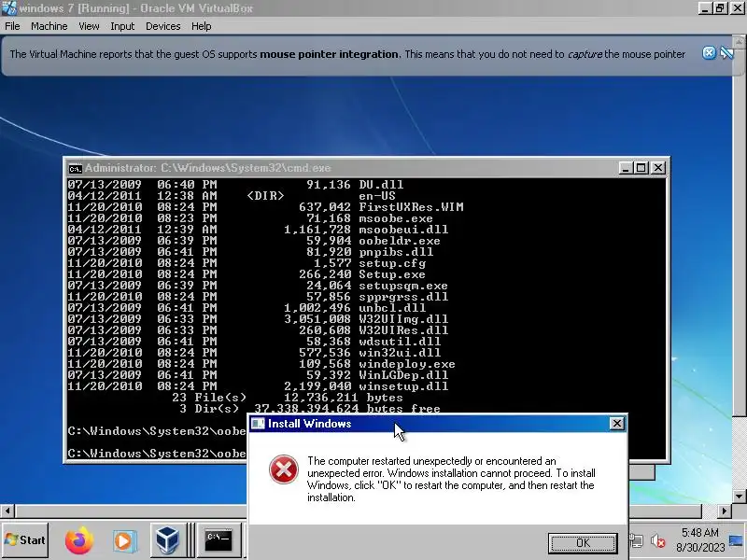Click the en-US directory entry
This screenshot has width=747, height=560.
tap(232, 196)
